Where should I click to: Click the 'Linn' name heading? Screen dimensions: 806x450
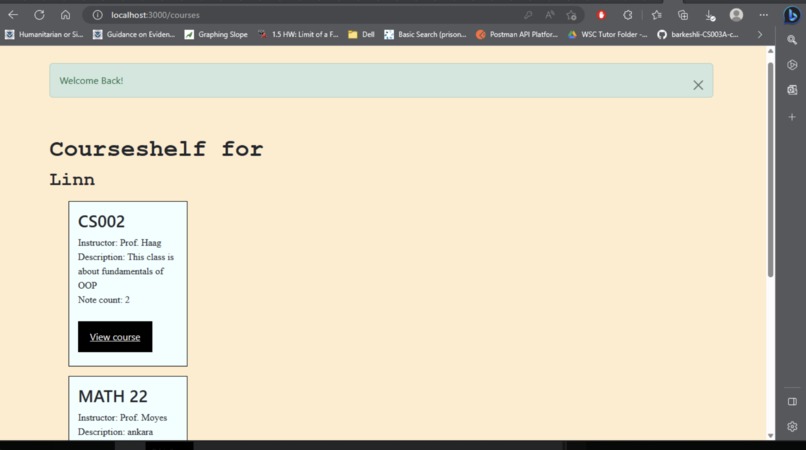tap(72, 179)
